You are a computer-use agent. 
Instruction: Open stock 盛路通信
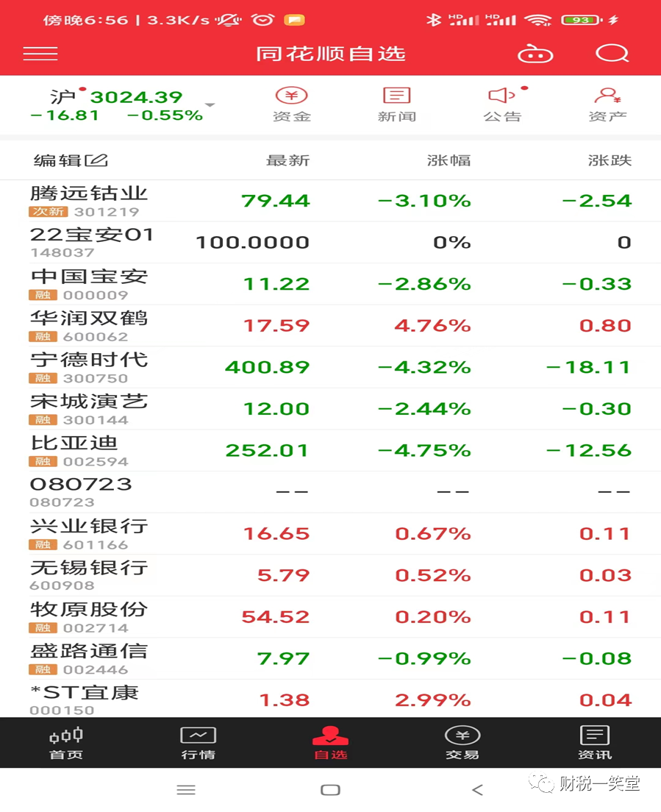[x=330, y=659]
